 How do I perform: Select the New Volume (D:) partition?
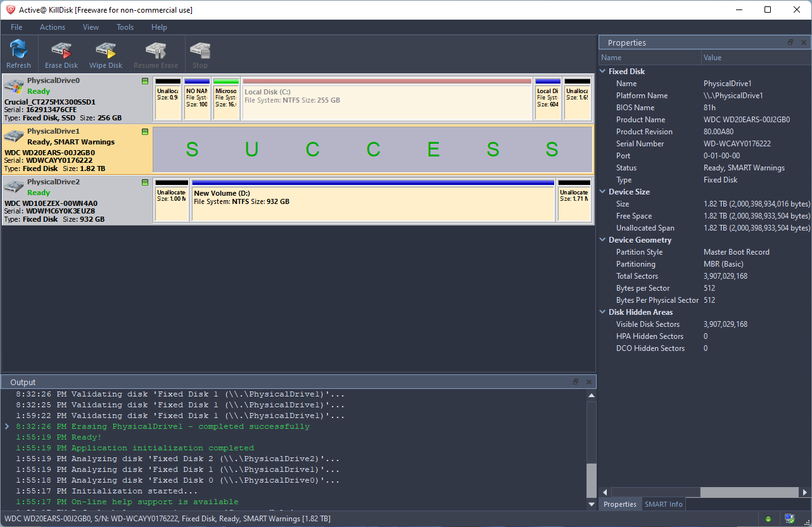pyautogui.click(x=373, y=201)
